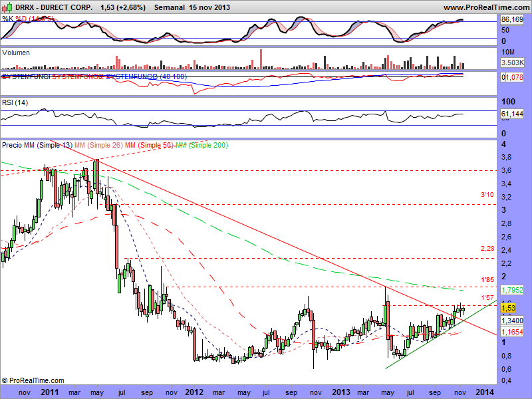The height and width of the screenshot is (399, 532).
Task: Click the 2011 year label on time axis
Action: point(51,392)
